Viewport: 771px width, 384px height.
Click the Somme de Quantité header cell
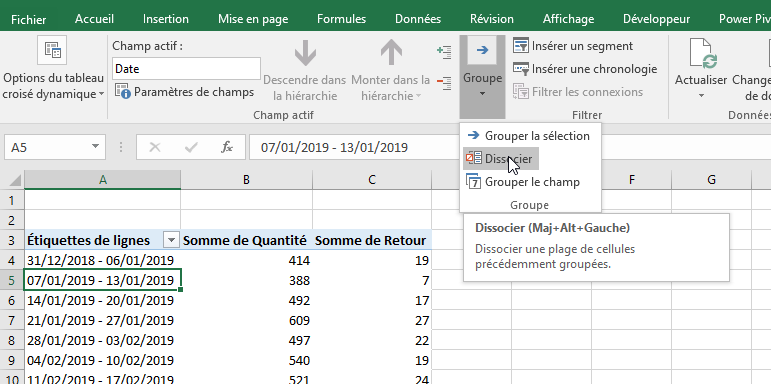click(x=246, y=240)
